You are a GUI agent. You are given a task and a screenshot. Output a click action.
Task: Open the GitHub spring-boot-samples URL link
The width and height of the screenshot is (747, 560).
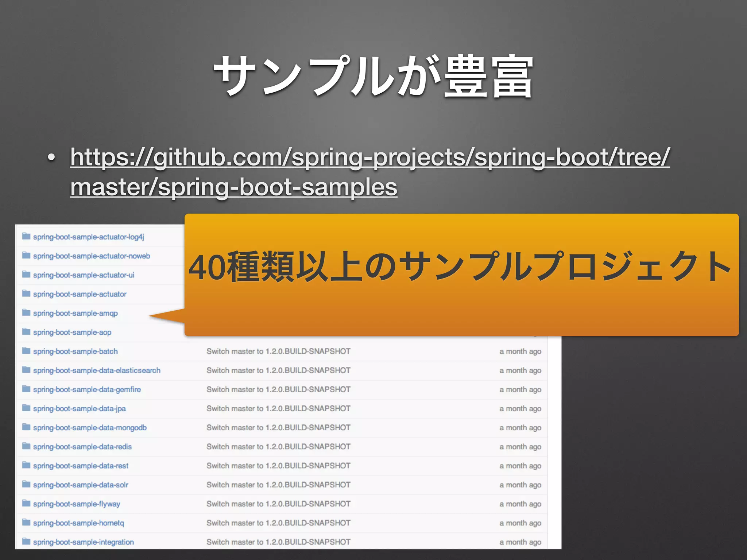(370, 171)
